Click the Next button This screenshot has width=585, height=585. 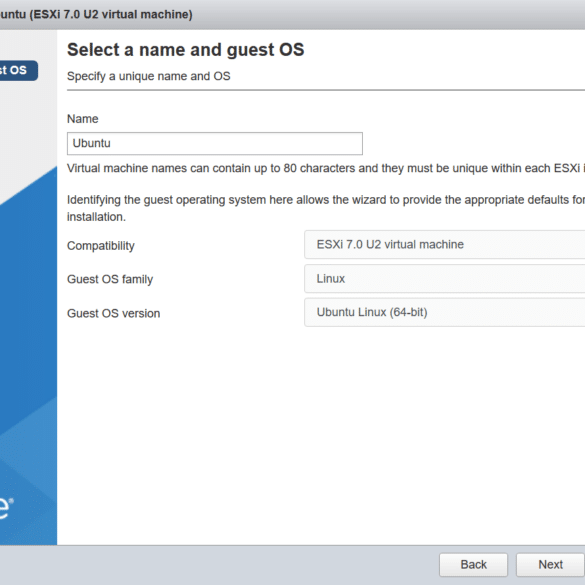tap(550, 564)
